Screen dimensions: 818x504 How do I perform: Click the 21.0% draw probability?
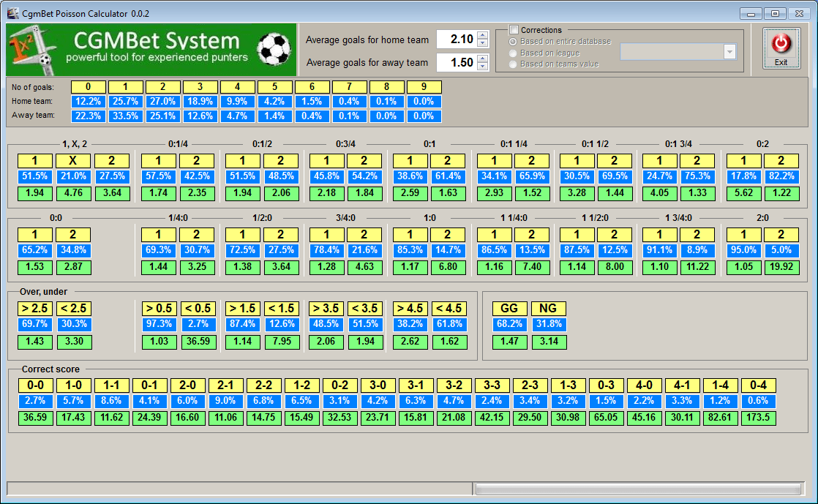(x=73, y=176)
